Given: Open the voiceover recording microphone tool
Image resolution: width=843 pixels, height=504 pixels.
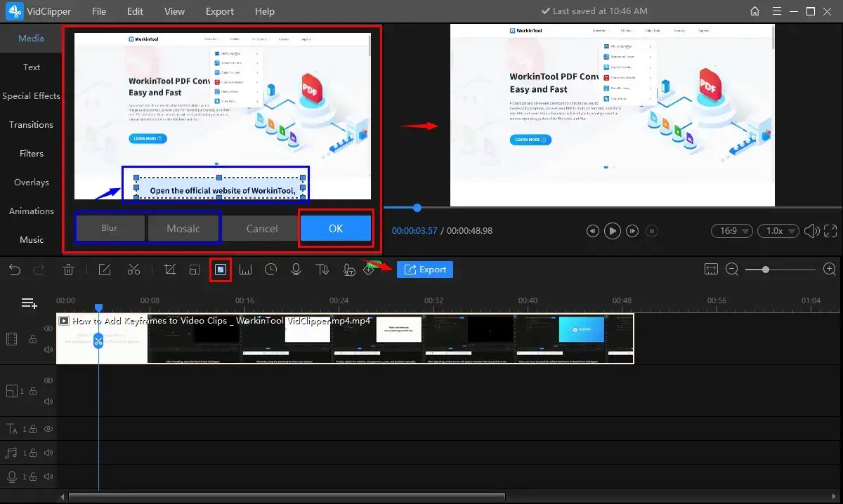Looking at the screenshot, I should pyautogui.click(x=296, y=269).
